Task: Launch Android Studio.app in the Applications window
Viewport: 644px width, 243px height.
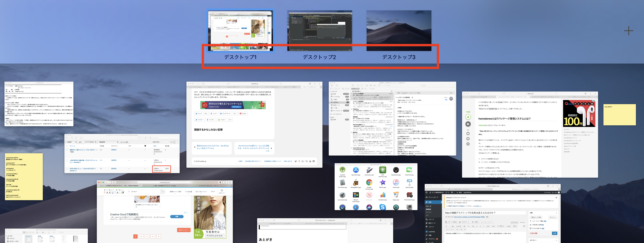Action: (x=343, y=170)
